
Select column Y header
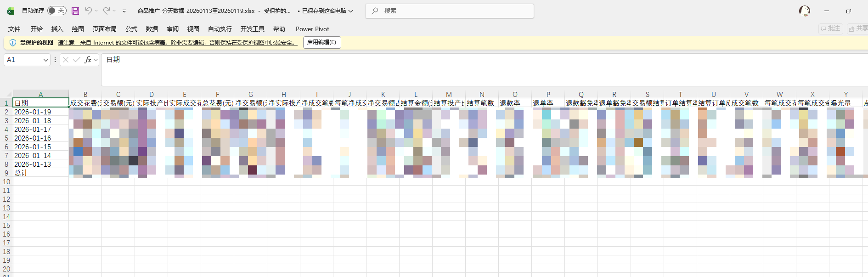coord(845,94)
